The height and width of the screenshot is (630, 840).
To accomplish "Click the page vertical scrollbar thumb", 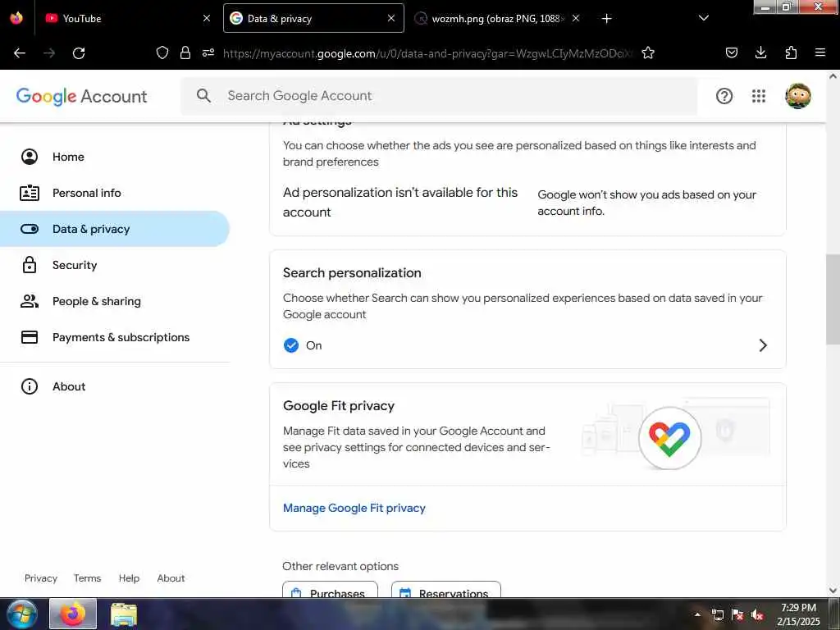I will 833,299.
